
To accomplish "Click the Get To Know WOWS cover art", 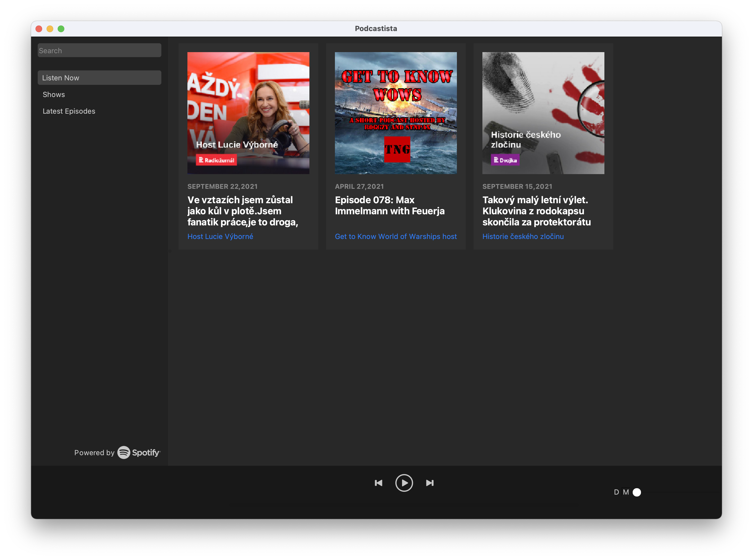I will pos(396,113).
